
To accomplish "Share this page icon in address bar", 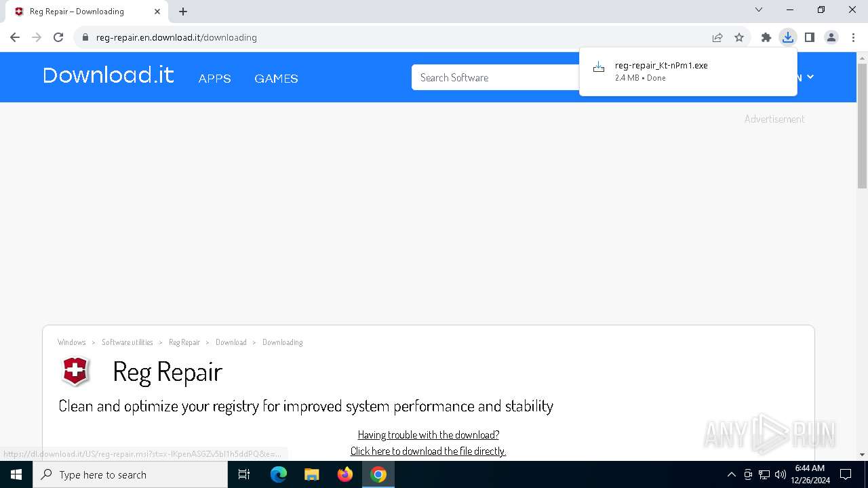I will (x=717, y=37).
